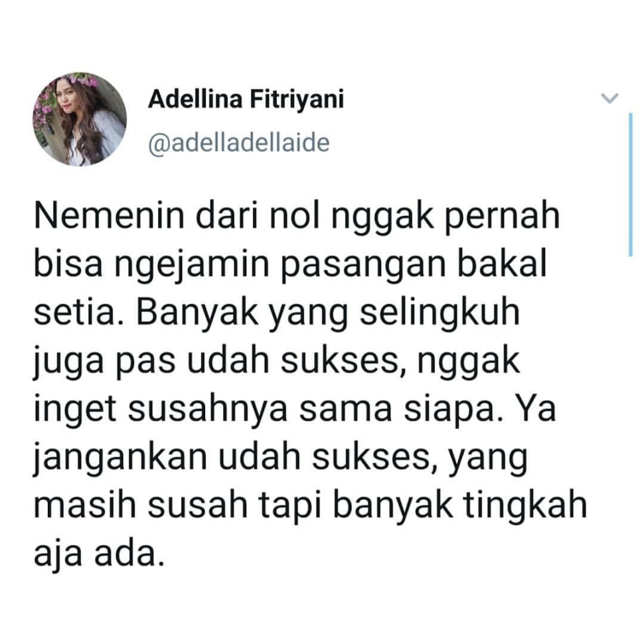
Task: Click the word "susahnya" in the tweet
Action: (x=207, y=410)
